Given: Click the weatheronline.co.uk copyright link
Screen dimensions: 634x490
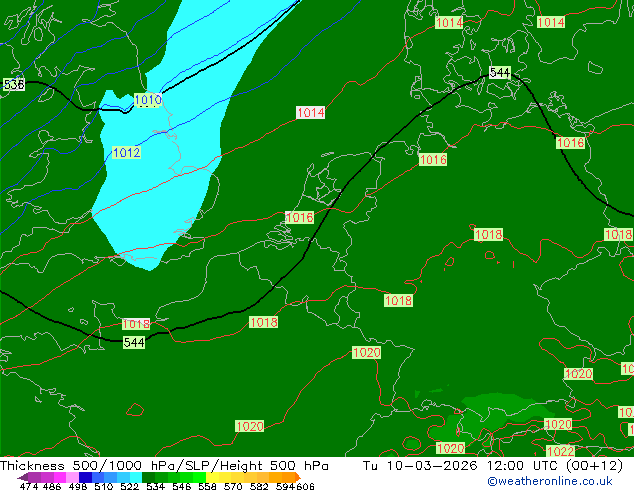Looking at the screenshot, I should pos(549,481).
